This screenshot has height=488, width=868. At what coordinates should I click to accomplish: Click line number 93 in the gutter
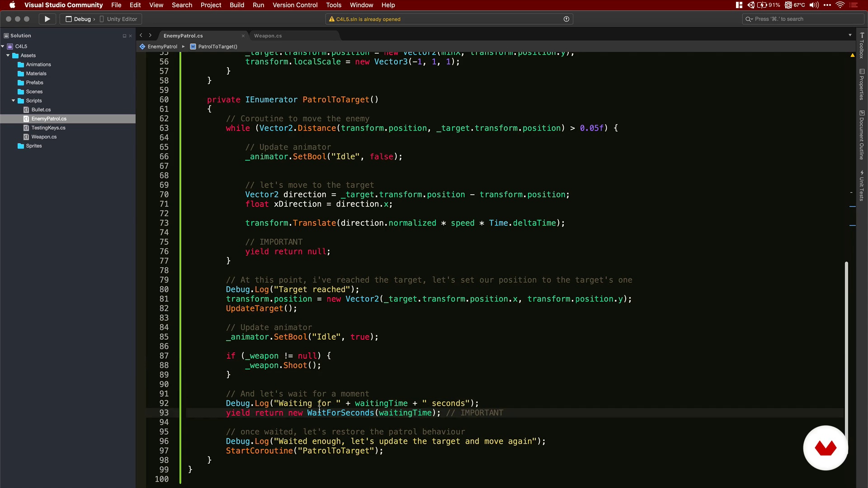point(164,413)
